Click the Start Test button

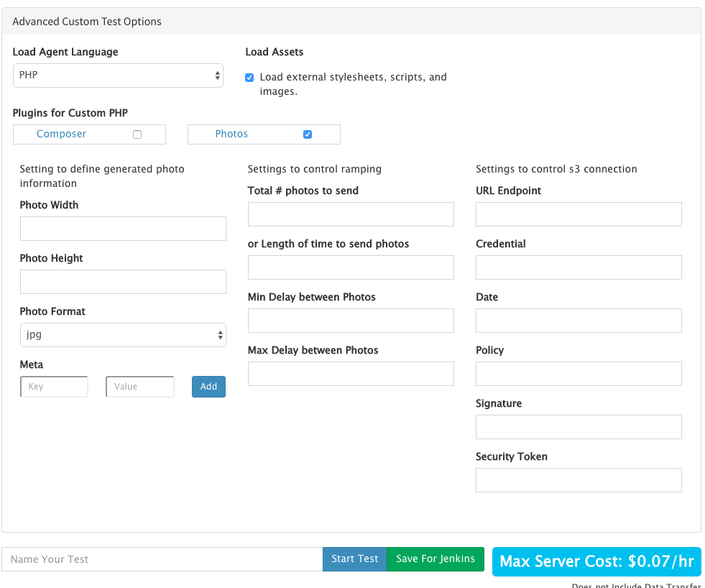click(x=354, y=559)
